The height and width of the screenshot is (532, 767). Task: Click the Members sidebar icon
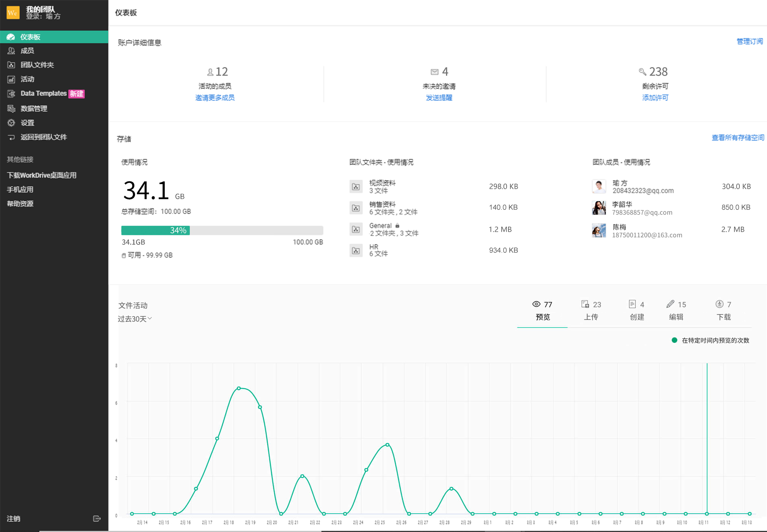[x=11, y=51]
